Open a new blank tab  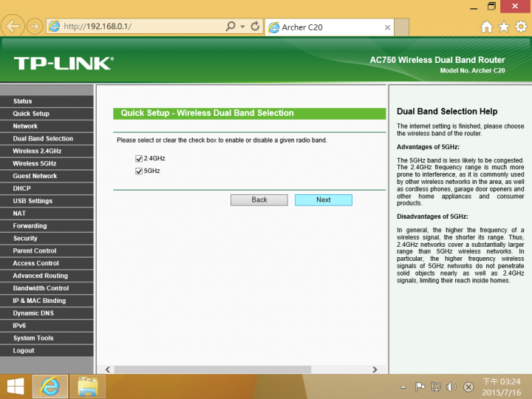tap(402, 27)
